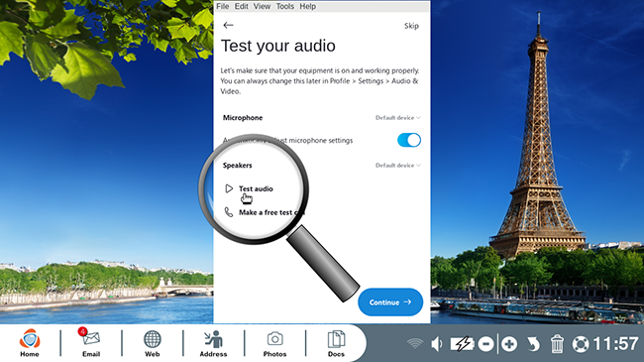This screenshot has width=644, height=362.
Task: Open the View menu
Action: pyautogui.click(x=262, y=6)
